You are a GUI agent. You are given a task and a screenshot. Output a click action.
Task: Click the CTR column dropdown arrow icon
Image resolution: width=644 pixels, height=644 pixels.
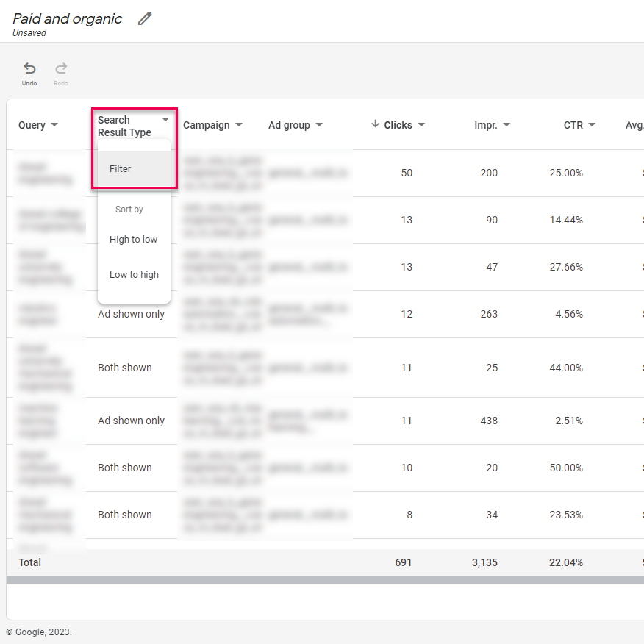point(593,125)
